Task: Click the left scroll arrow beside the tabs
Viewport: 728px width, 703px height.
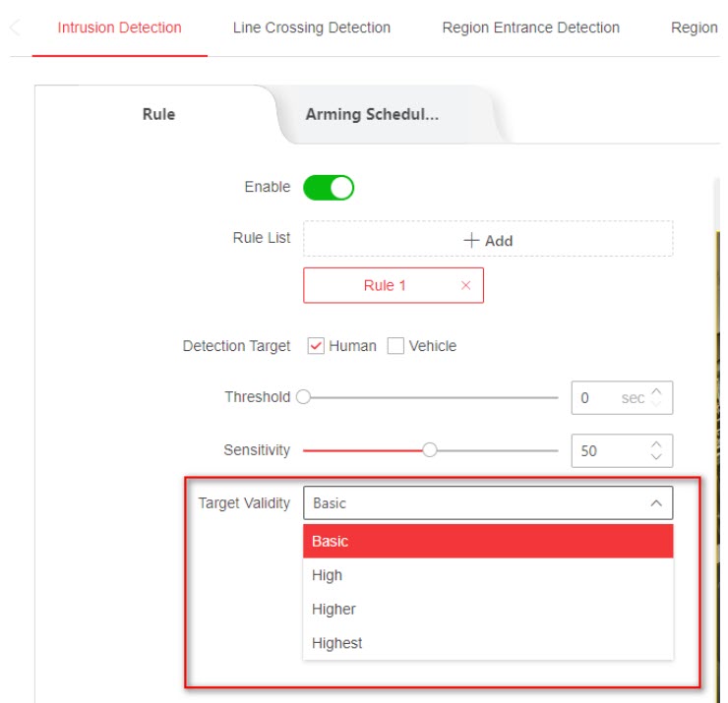Action: tap(14, 28)
